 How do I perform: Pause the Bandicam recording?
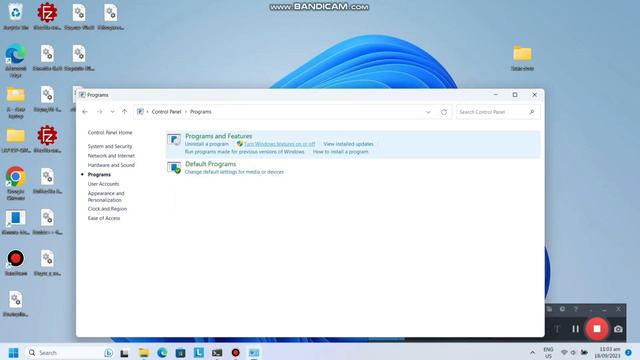tap(576, 329)
